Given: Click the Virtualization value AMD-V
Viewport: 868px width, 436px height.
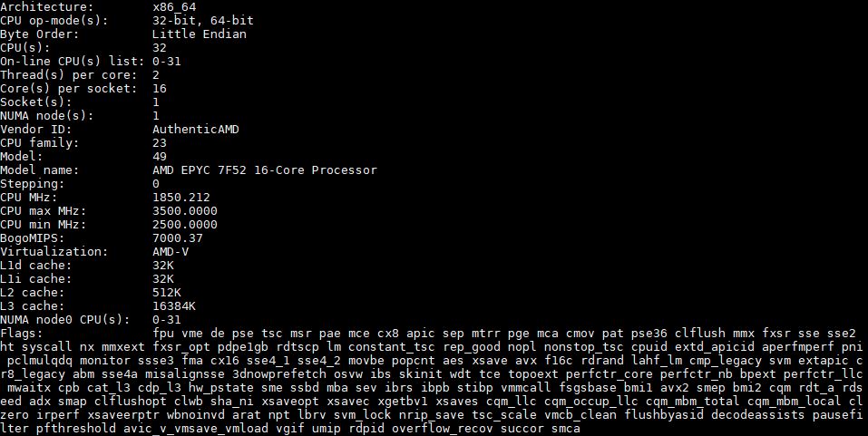Looking at the screenshot, I should tap(170, 251).
